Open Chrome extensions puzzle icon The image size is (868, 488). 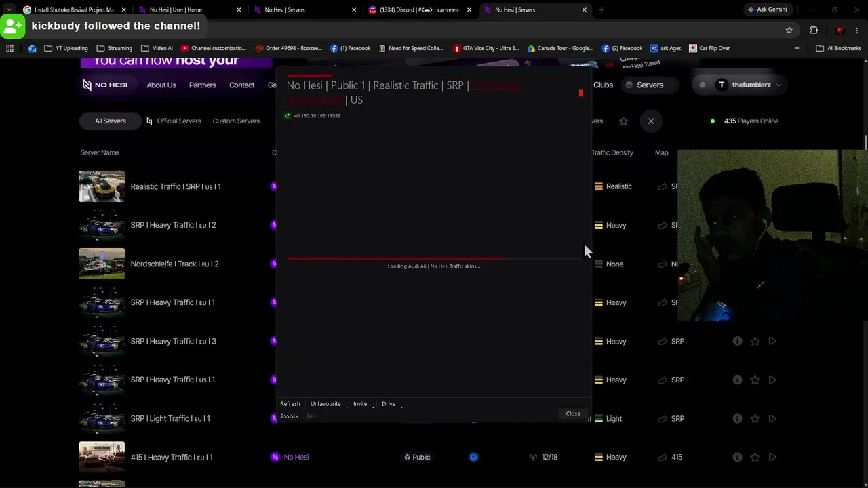[814, 30]
